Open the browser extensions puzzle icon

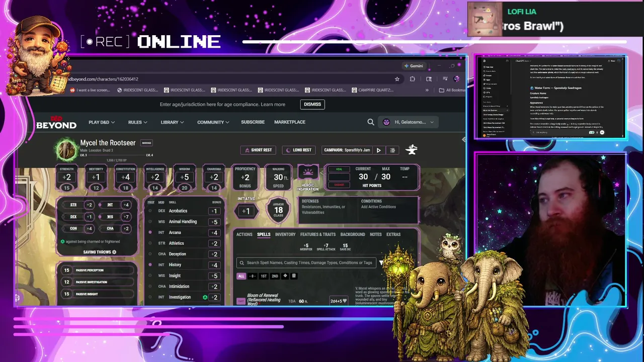tap(413, 79)
